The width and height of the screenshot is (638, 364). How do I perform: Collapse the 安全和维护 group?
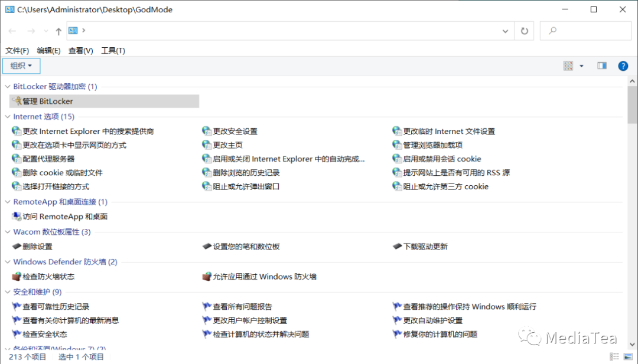pos(8,291)
